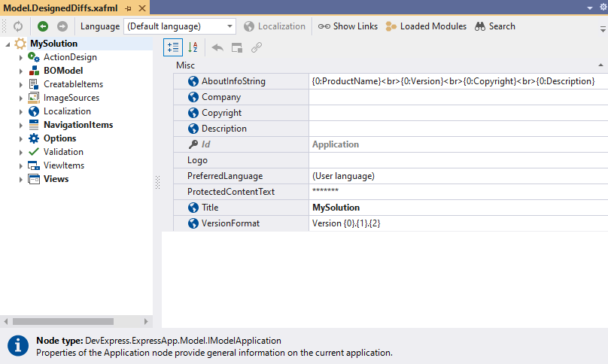
Task: Click the window icon in property toolbar
Action: click(x=237, y=47)
